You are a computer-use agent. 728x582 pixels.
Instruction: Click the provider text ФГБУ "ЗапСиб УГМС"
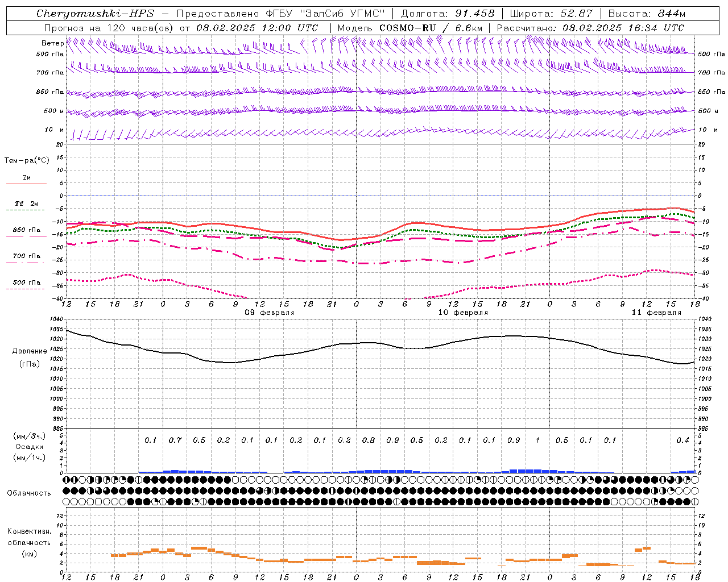tap(326, 14)
